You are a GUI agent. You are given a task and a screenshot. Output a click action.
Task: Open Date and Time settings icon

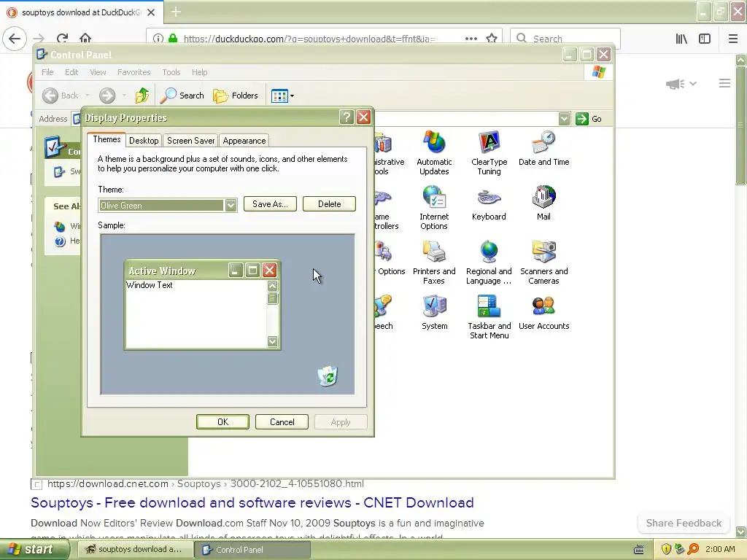click(543, 149)
